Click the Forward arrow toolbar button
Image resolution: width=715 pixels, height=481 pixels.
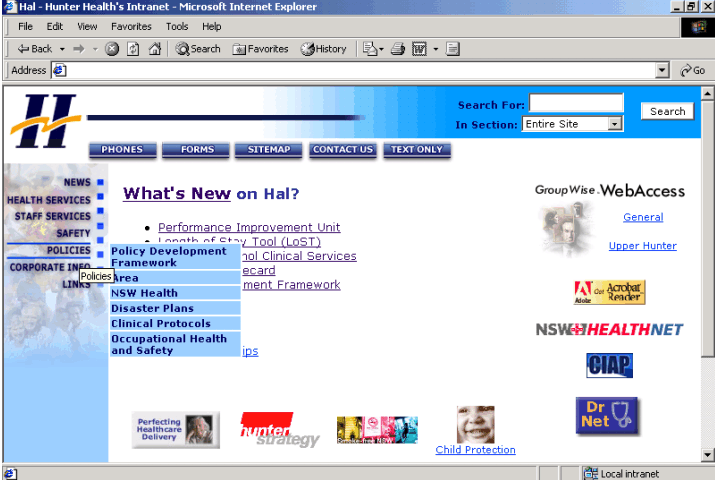point(79,49)
